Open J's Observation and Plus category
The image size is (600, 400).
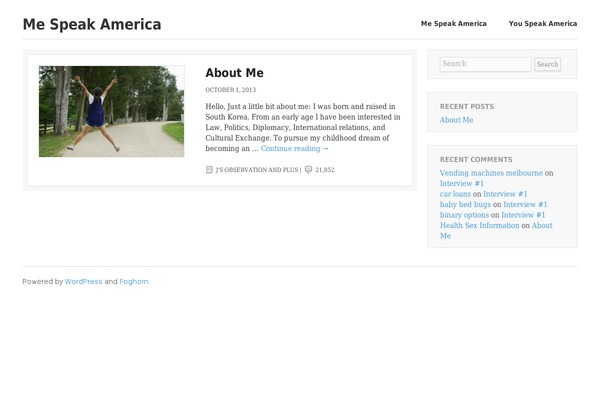coord(256,170)
